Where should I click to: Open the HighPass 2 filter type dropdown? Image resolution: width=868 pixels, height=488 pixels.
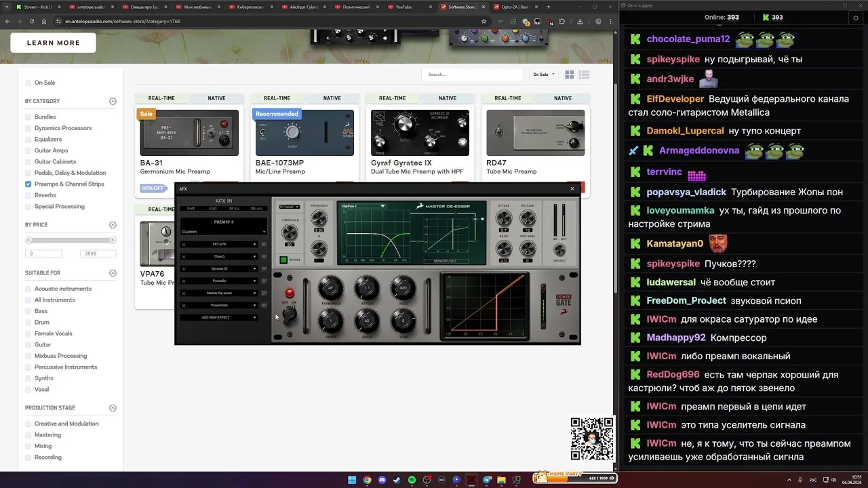tap(363, 205)
